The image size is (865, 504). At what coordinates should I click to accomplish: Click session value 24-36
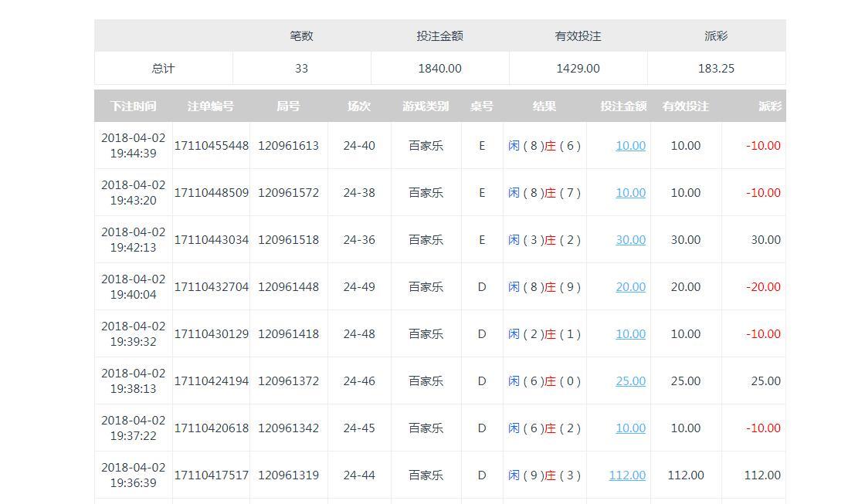click(359, 240)
